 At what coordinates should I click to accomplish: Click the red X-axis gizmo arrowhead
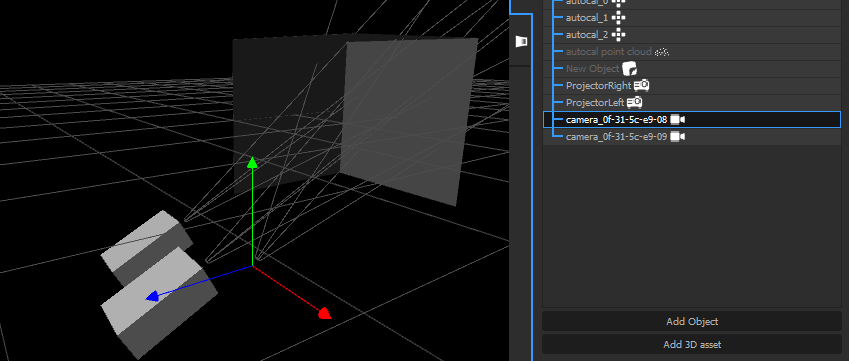324,313
